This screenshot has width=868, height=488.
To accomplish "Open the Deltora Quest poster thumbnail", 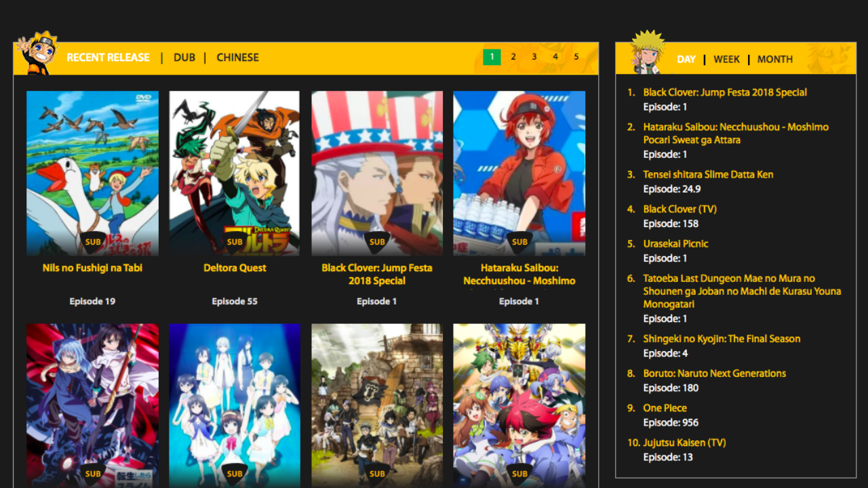I will click(235, 174).
